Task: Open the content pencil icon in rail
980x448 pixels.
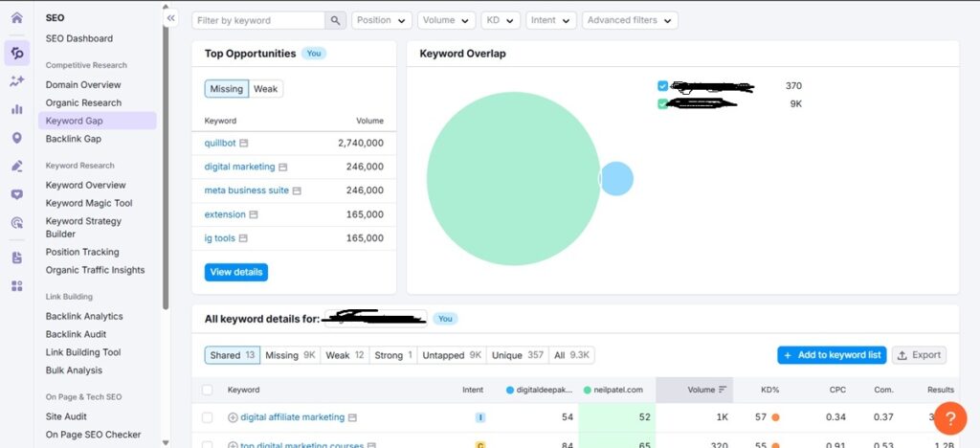Action: (17, 166)
